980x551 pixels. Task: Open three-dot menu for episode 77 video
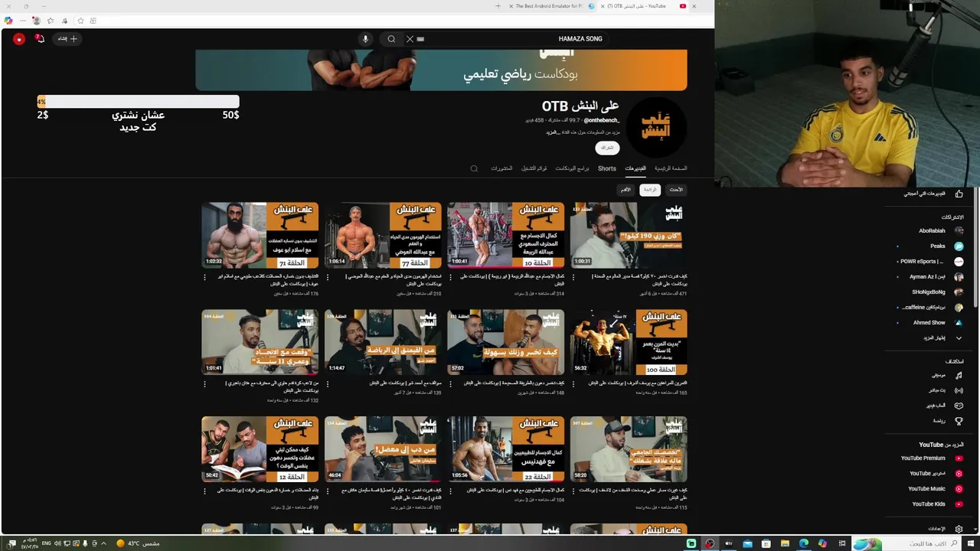tap(328, 277)
